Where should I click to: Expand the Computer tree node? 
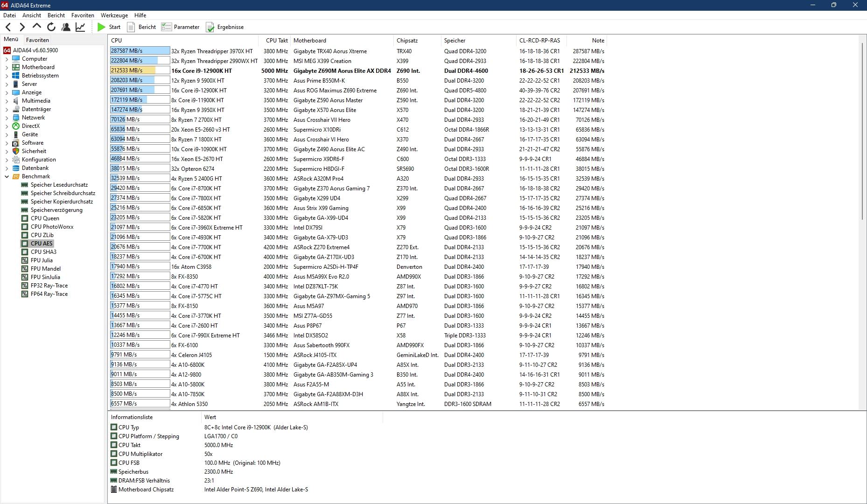coord(7,59)
